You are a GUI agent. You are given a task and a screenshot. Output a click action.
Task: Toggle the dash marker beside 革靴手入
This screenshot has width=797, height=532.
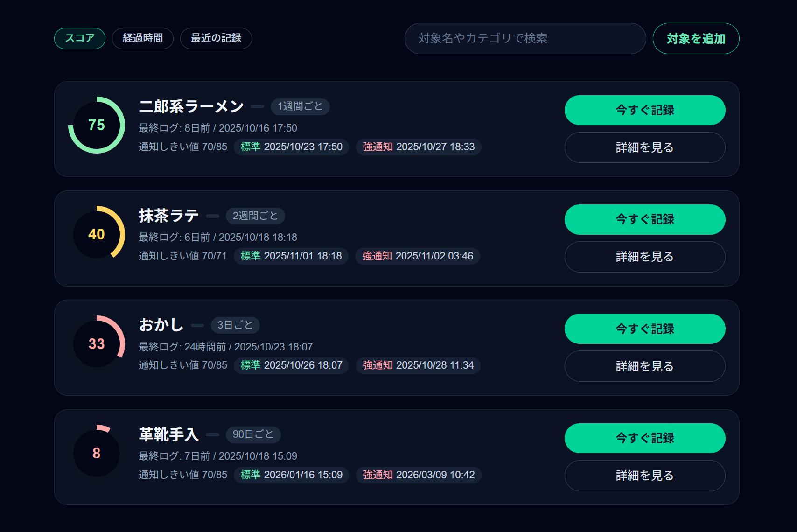pos(213,434)
